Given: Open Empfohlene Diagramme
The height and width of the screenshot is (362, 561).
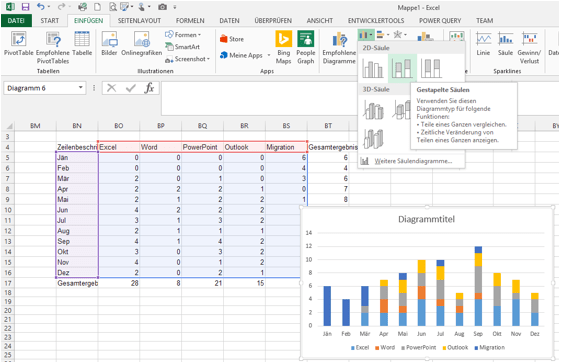Looking at the screenshot, I should (x=339, y=48).
